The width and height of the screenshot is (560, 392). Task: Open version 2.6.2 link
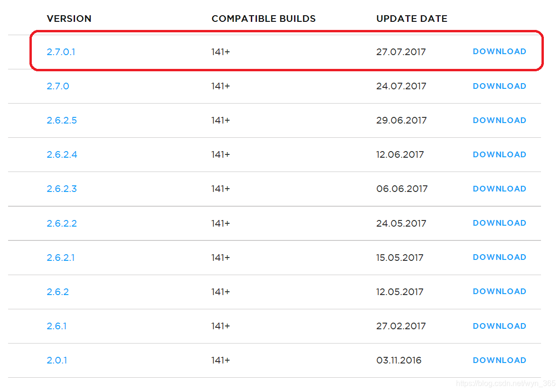click(x=58, y=292)
